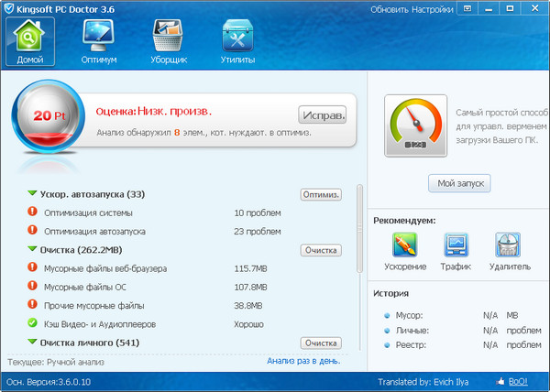Image resolution: width=550 pixels, height=392 pixels.
Task: Collapse the Очистка личного (541) section
Action: pyautogui.click(x=33, y=343)
